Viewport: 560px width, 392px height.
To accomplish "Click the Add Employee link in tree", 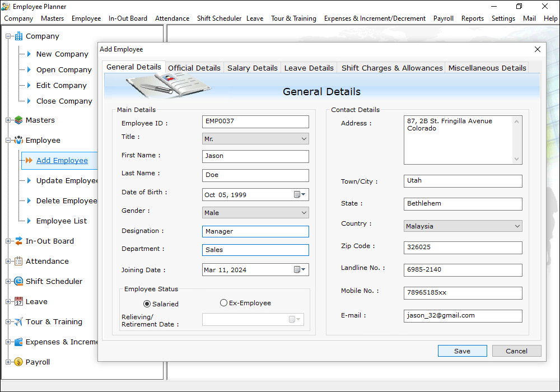I will tap(62, 161).
